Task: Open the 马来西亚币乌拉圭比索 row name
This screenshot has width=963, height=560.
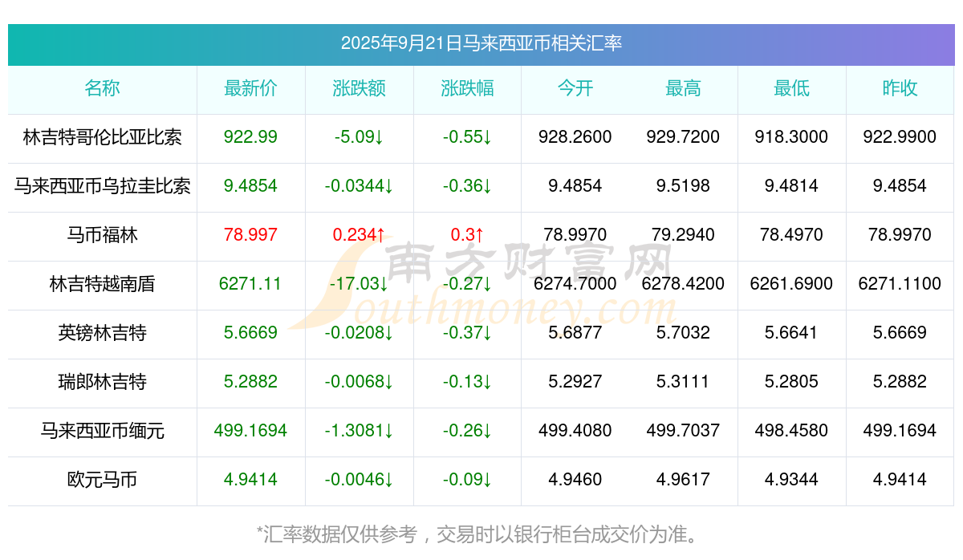Action: (102, 186)
